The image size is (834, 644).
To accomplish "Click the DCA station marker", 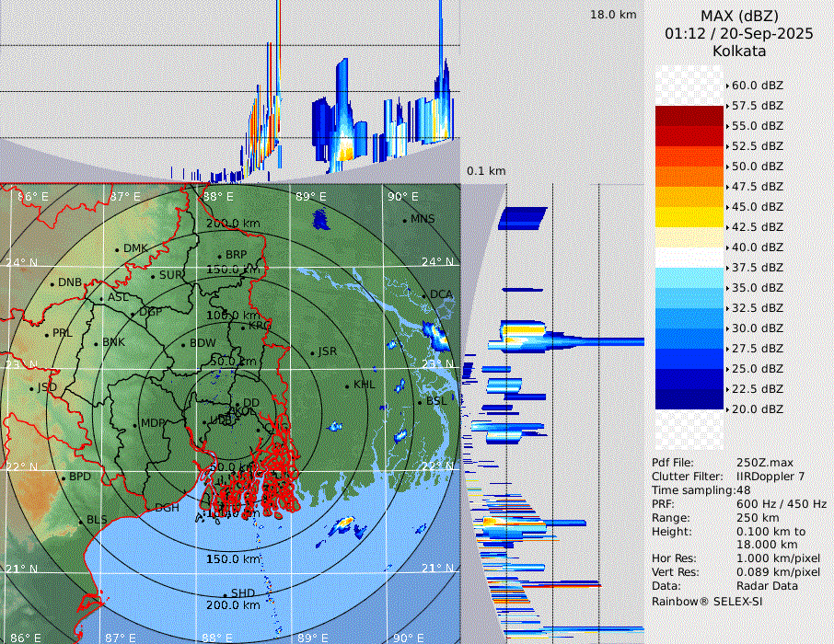I will 425,295.
